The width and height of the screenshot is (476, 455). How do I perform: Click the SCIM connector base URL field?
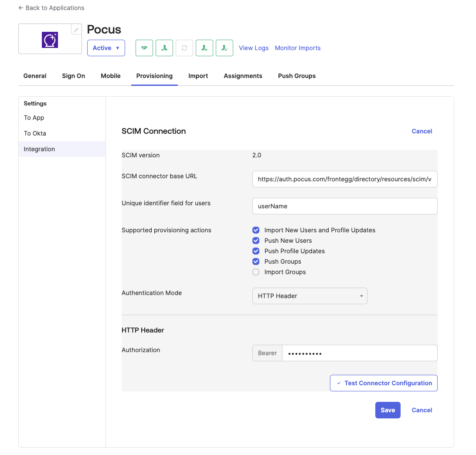point(344,179)
